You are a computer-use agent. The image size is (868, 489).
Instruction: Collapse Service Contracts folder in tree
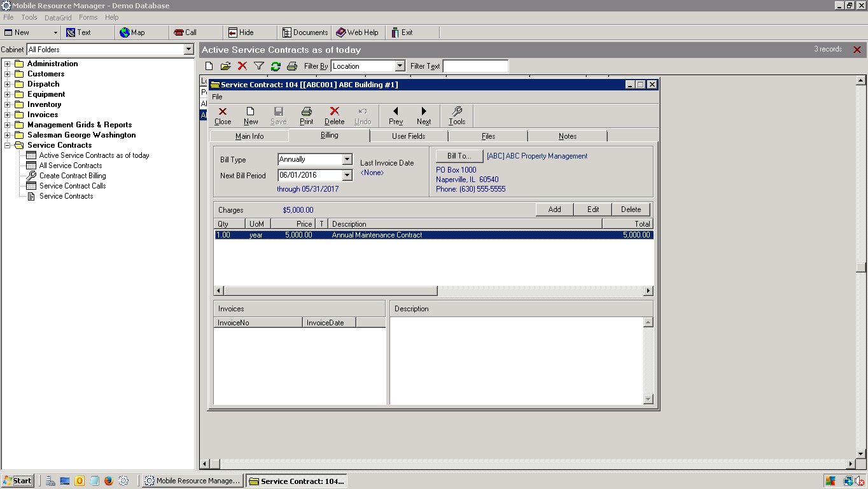click(8, 145)
